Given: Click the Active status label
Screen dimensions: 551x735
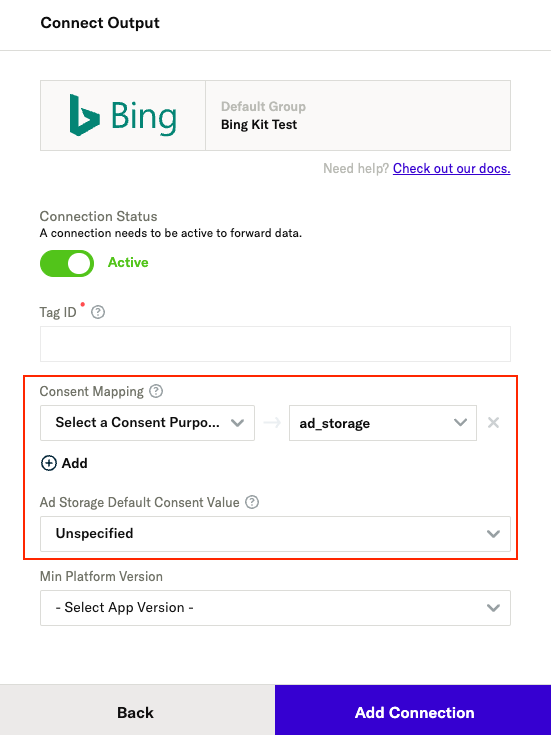Looking at the screenshot, I should point(128,262).
